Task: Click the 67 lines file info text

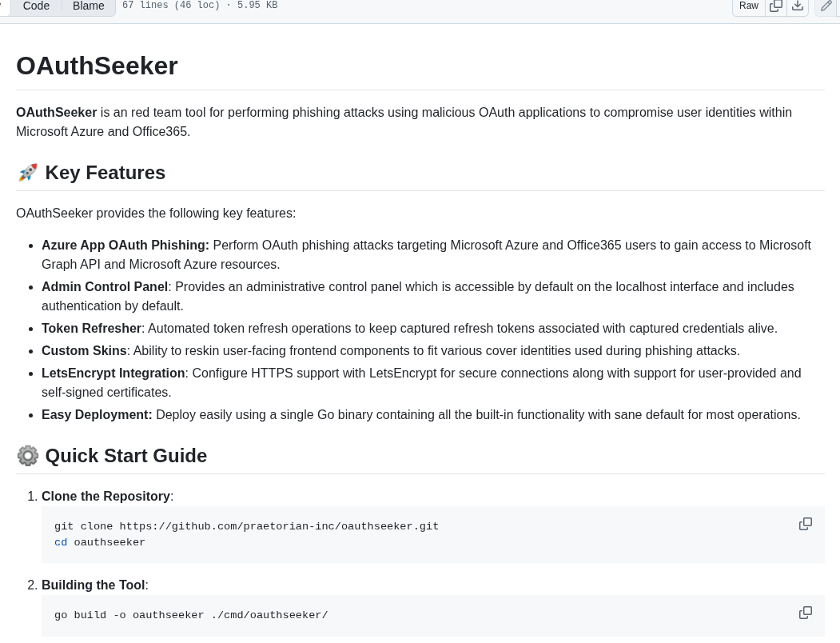Action: [x=200, y=5]
